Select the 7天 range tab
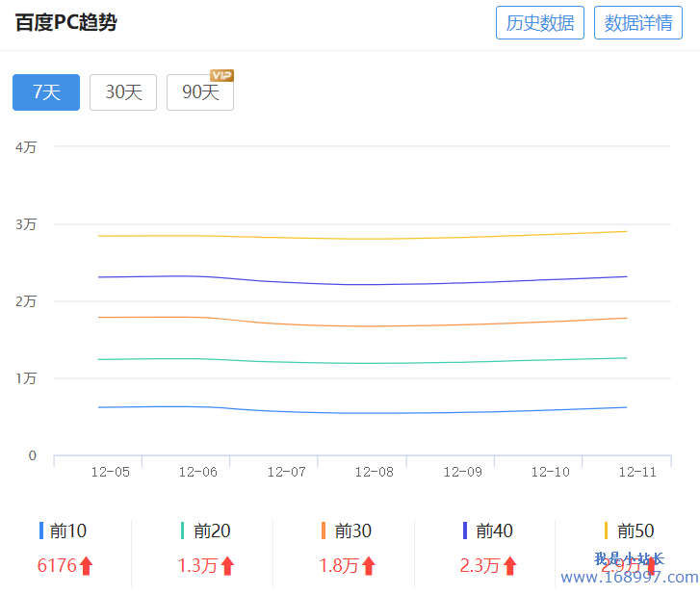The width and height of the screenshot is (700, 595). tap(46, 92)
